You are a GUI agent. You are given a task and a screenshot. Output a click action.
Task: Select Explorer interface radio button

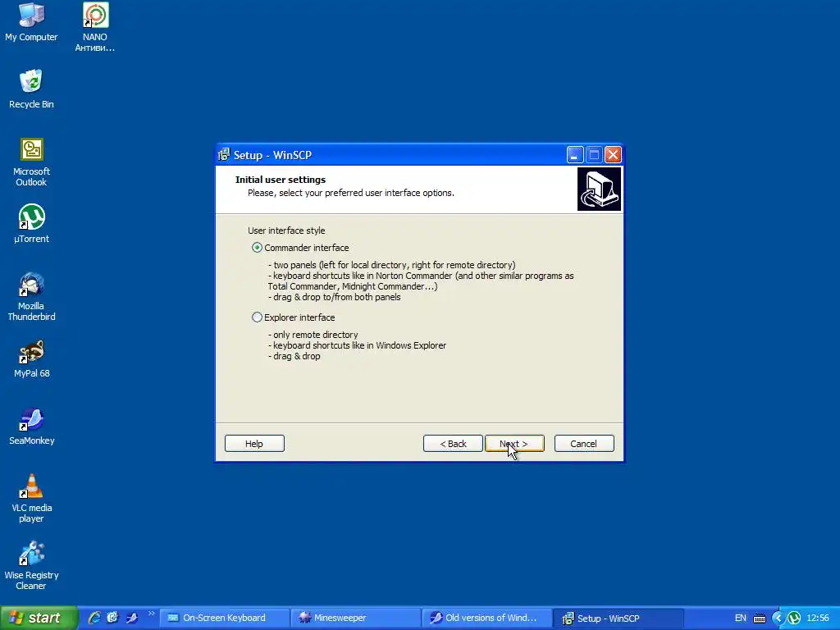click(257, 317)
